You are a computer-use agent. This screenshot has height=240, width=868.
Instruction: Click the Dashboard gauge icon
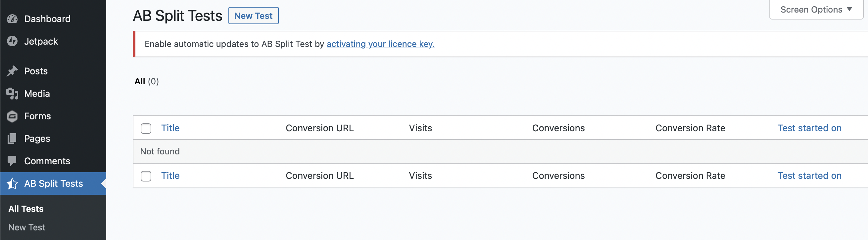click(x=12, y=19)
